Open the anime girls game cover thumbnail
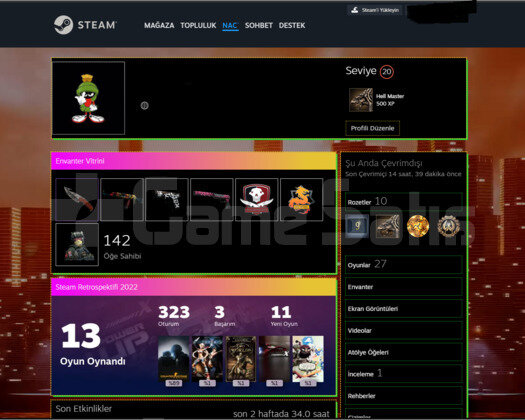The width and height of the screenshot is (525, 420). (207, 359)
